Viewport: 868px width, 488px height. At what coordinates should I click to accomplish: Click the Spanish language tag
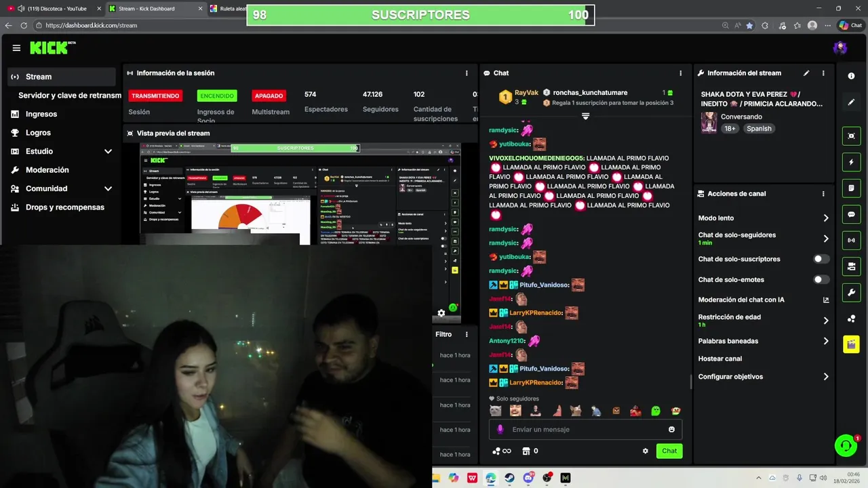[x=759, y=129]
